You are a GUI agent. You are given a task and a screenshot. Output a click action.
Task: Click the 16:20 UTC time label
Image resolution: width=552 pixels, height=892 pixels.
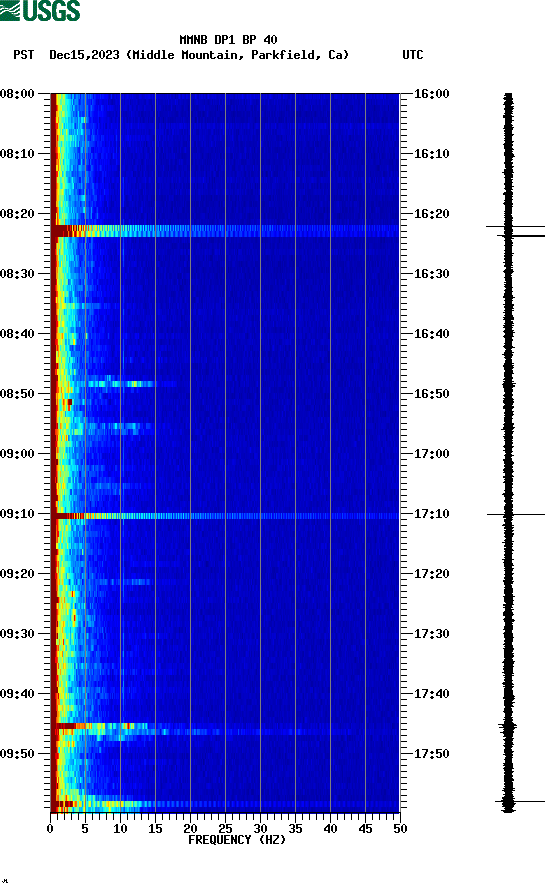coord(431,213)
